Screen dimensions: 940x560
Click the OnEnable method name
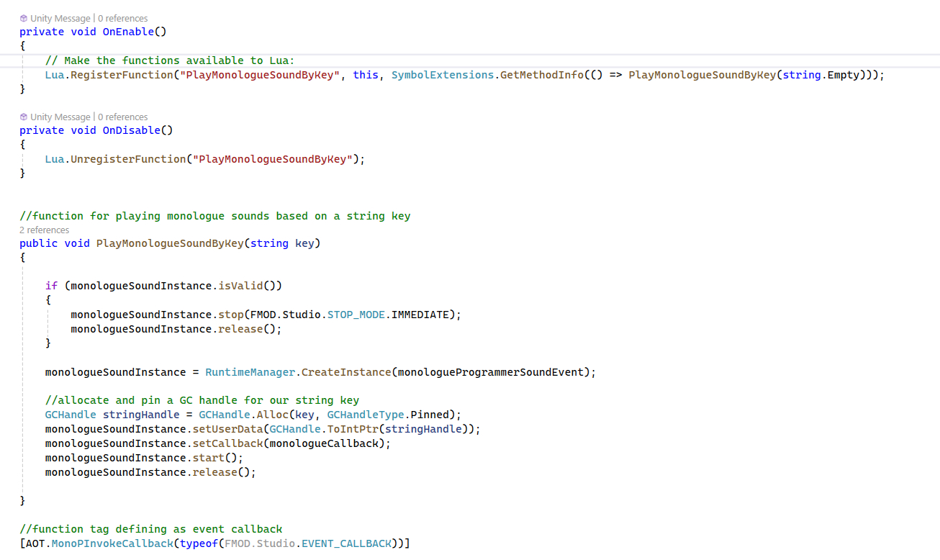pyautogui.click(x=127, y=32)
